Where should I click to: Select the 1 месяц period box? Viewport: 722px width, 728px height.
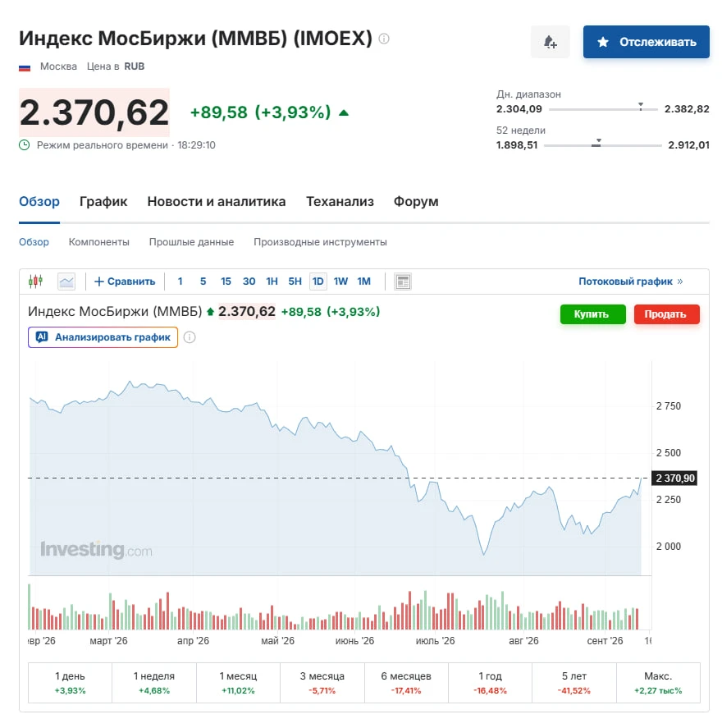pos(238,683)
